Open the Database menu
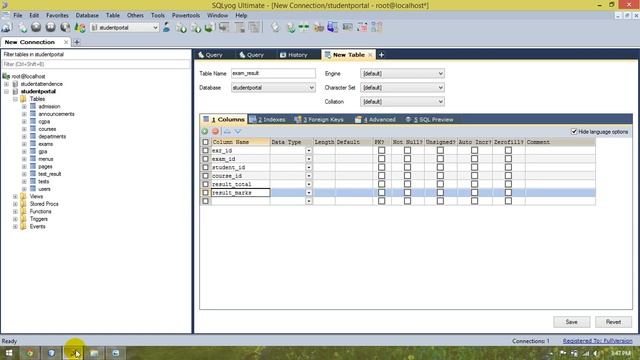Viewport: 640px width, 360px height. [87, 15]
